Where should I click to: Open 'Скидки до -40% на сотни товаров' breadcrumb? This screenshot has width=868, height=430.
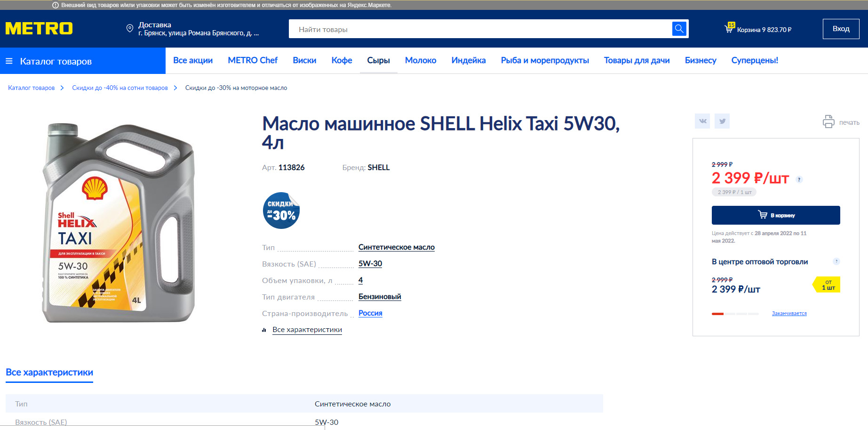[120, 88]
